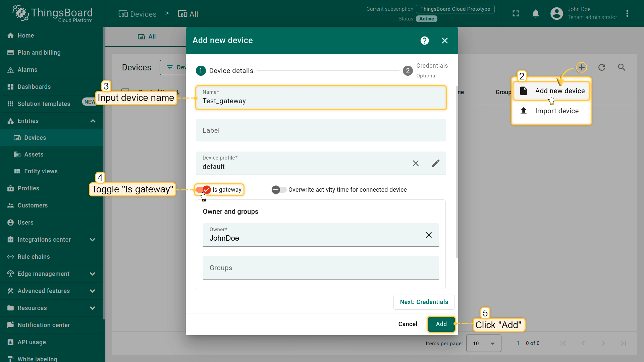Collapse the Entities menu section
Viewport: 644px width, 362px height.
pyautogui.click(x=93, y=121)
